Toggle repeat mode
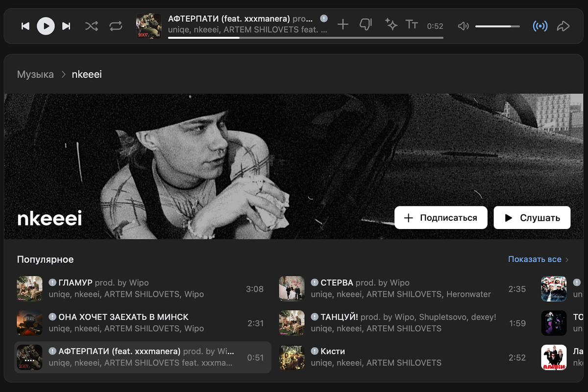Screen dimensions: 588x392 click(x=116, y=26)
